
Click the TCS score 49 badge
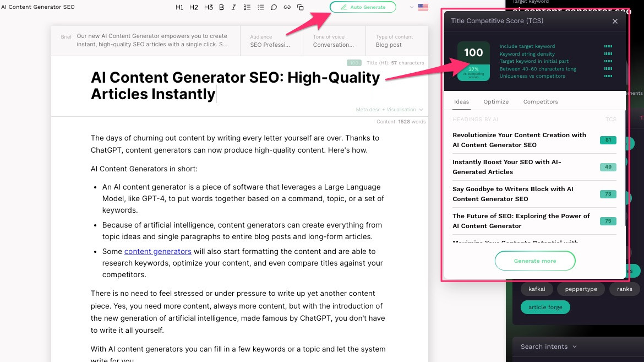(x=608, y=167)
